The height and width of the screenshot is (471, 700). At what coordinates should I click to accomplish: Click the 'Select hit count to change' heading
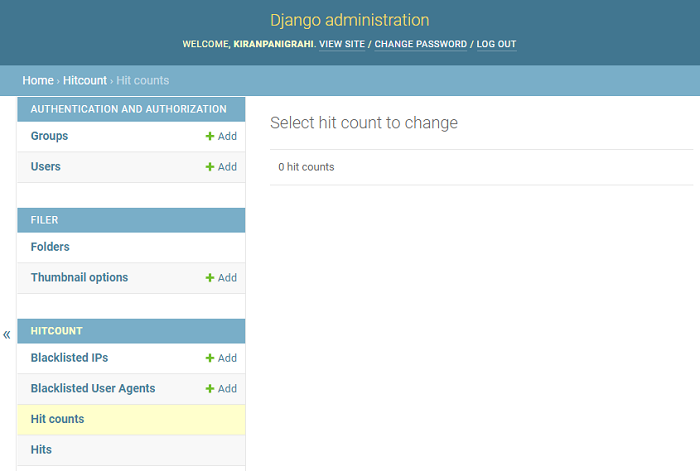pyautogui.click(x=364, y=123)
